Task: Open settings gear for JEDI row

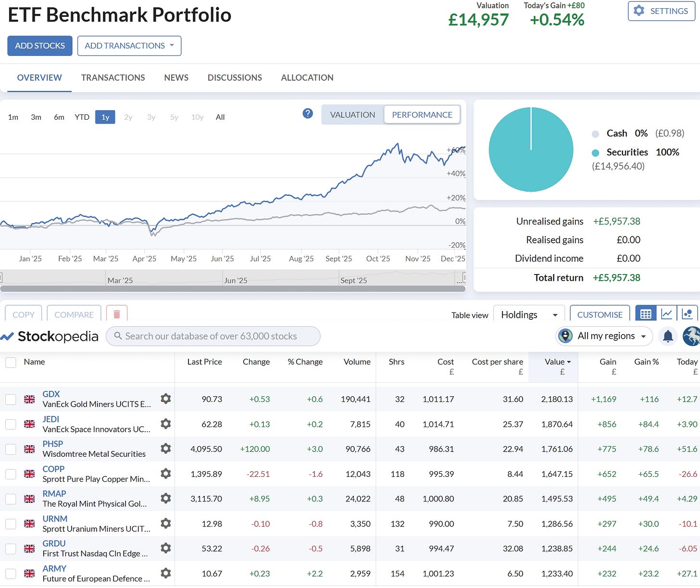Action: [x=166, y=424]
